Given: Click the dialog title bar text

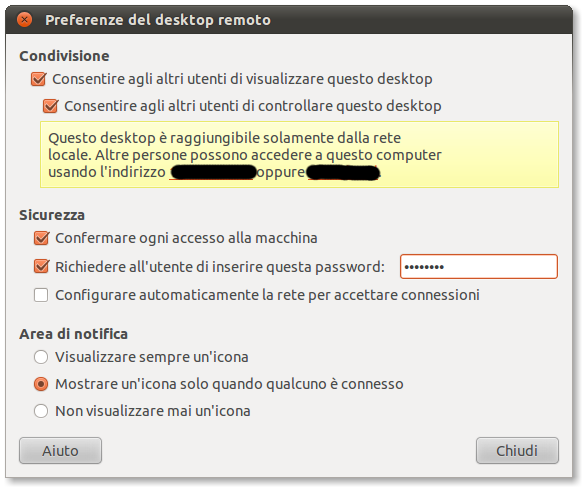Looking at the screenshot, I should pos(158,20).
